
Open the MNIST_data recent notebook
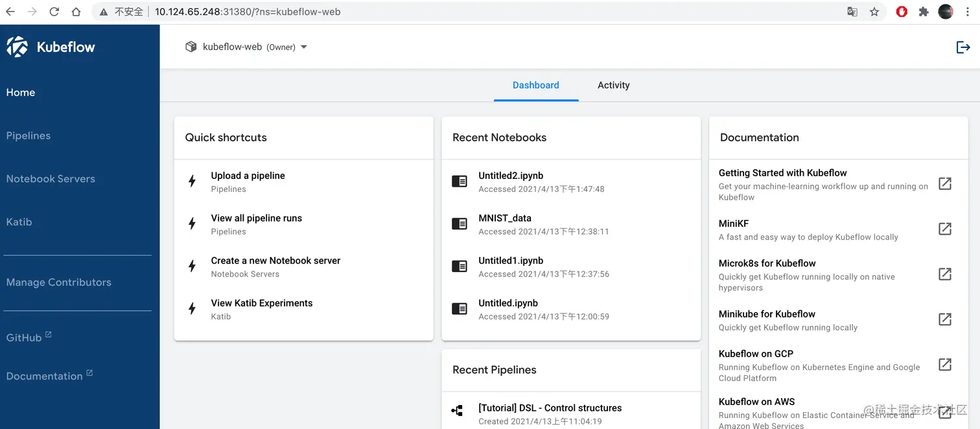tap(505, 218)
